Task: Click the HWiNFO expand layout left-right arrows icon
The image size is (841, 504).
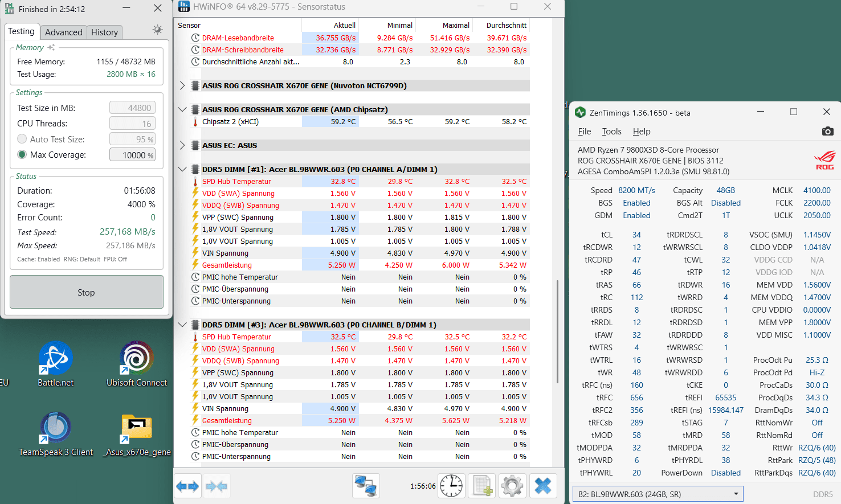Action: [x=187, y=486]
